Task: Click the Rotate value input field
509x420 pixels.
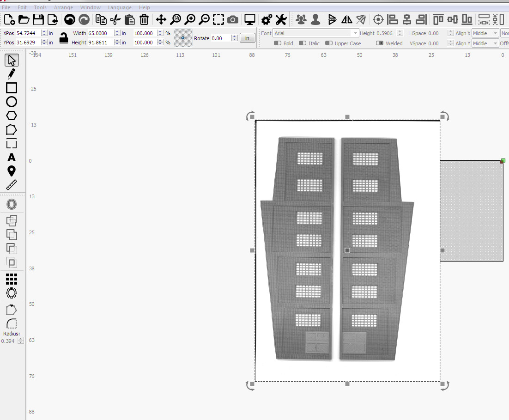Action: tap(221, 38)
